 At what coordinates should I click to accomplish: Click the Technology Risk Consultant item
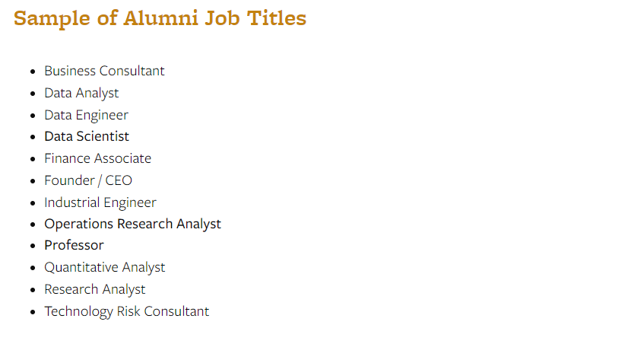point(127,311)
